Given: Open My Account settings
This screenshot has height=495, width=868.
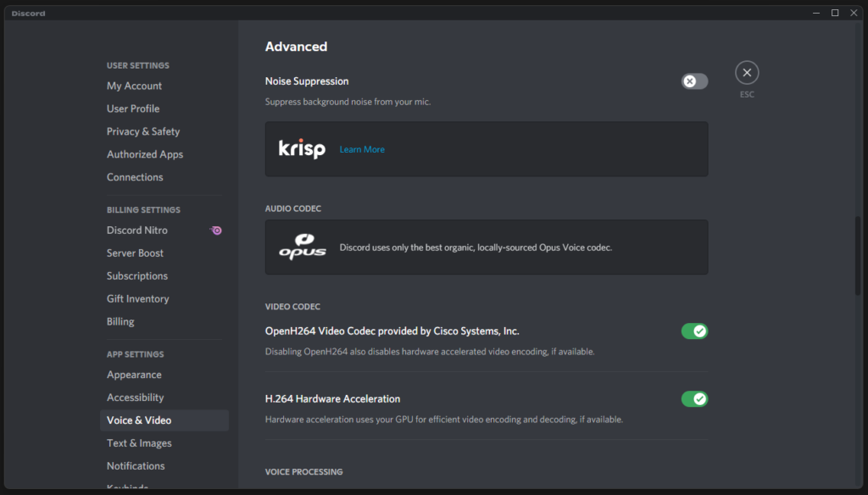Looking at the screenshot, I should tap(134, 86).
